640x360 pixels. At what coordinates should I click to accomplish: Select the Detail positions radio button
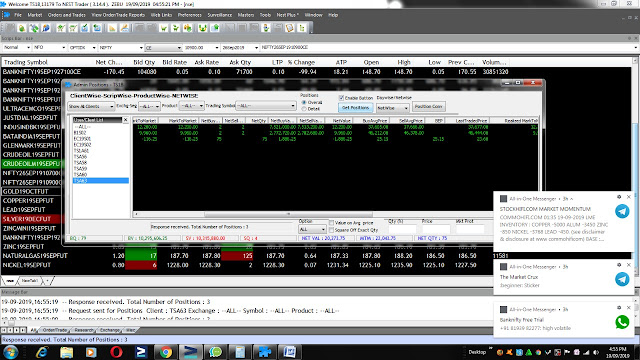tap(304, 109)
